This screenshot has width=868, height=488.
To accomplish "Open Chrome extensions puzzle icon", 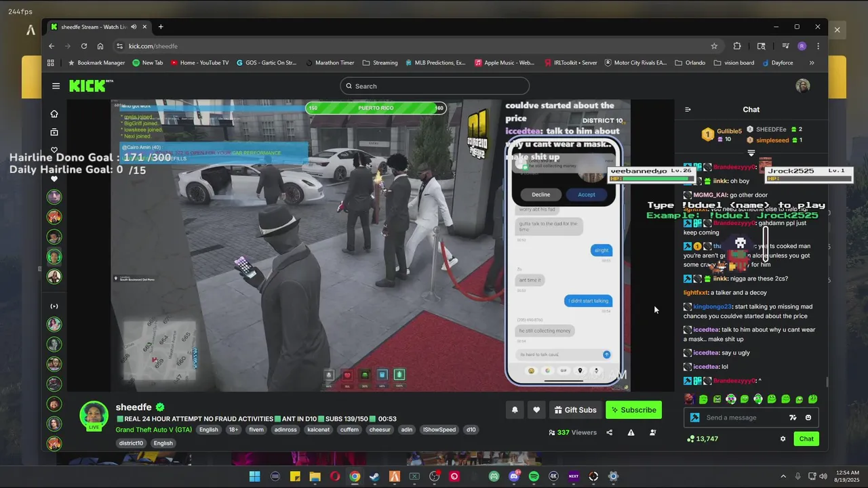I will pyautogui.click(x=737, y=46).
